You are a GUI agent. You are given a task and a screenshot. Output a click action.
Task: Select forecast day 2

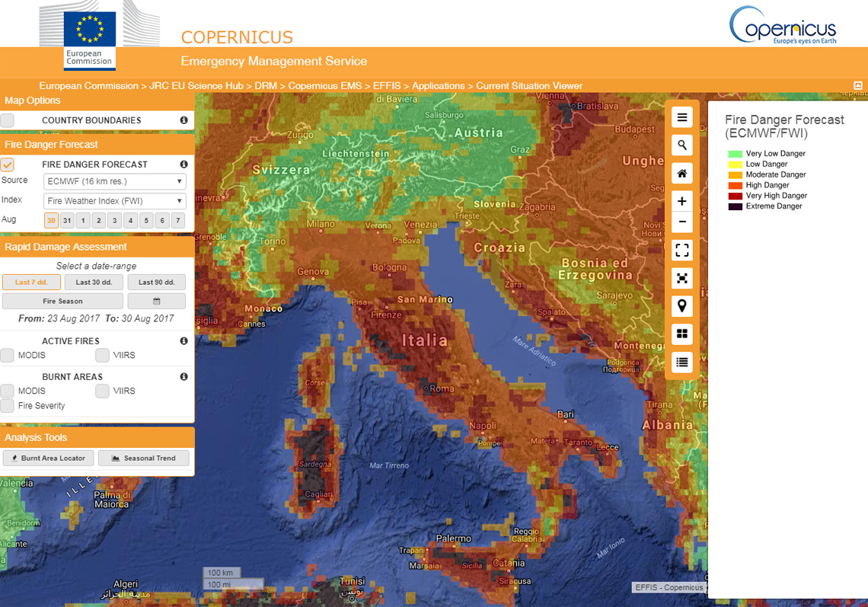(99, 220)
